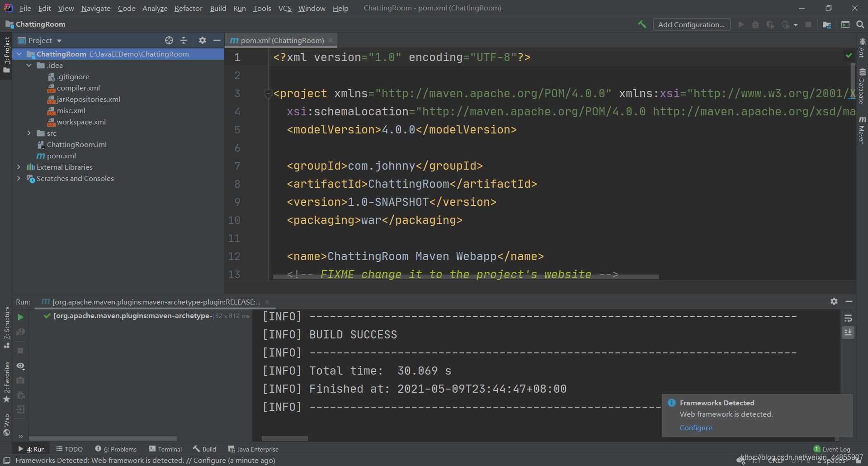Open Java Enterprise tool window
This screenshot has height=466, width=868.
point(253,449)
